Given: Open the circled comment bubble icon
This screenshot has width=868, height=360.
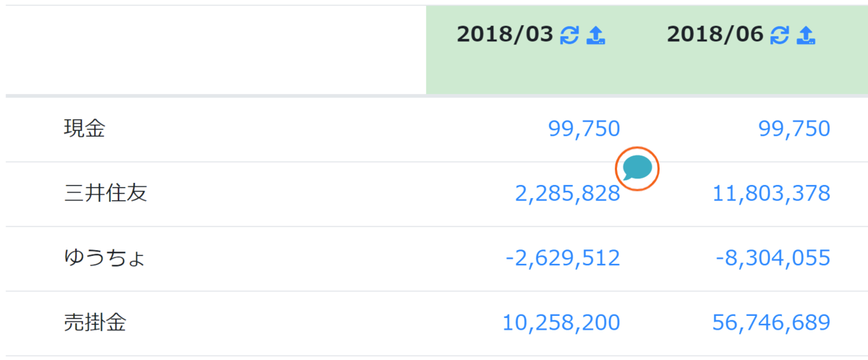Looking at the screenshot, I should click(637, 168).
